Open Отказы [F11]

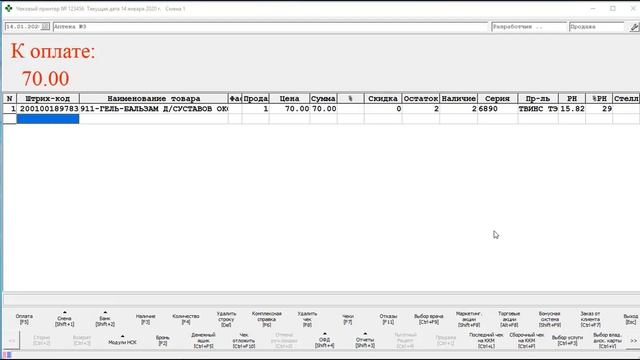point(388,319)
